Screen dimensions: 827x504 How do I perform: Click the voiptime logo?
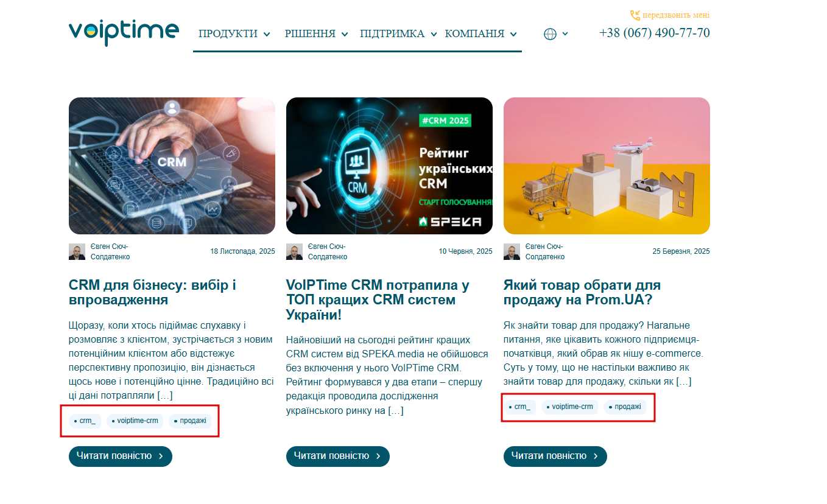tap(124, 32)
